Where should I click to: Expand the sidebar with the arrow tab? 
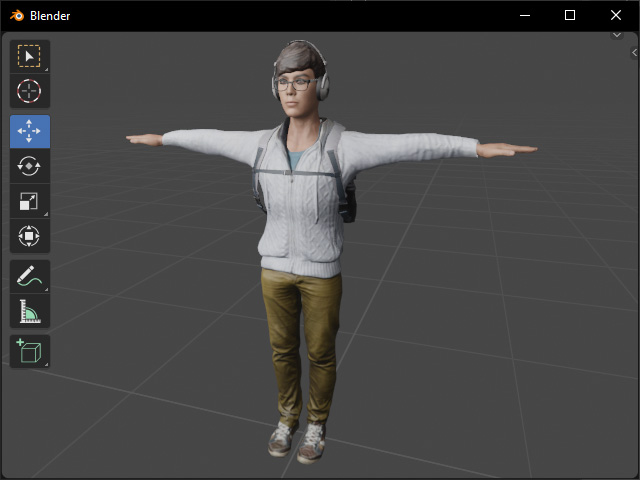[634, 52]
